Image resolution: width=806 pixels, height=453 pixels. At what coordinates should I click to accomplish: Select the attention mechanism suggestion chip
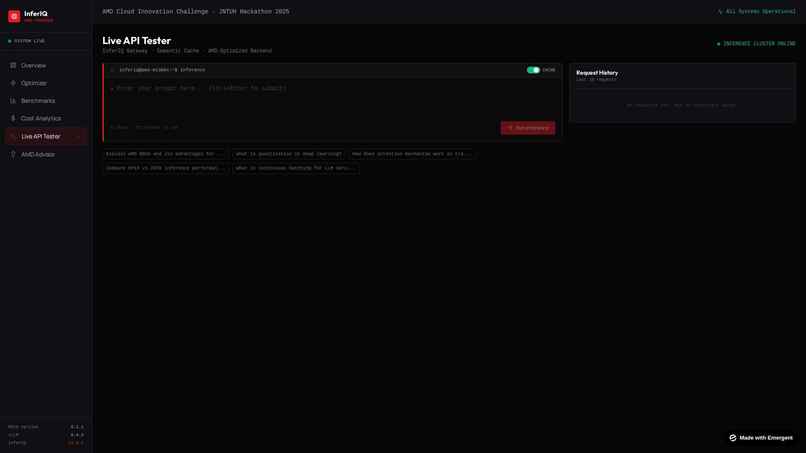411,154
